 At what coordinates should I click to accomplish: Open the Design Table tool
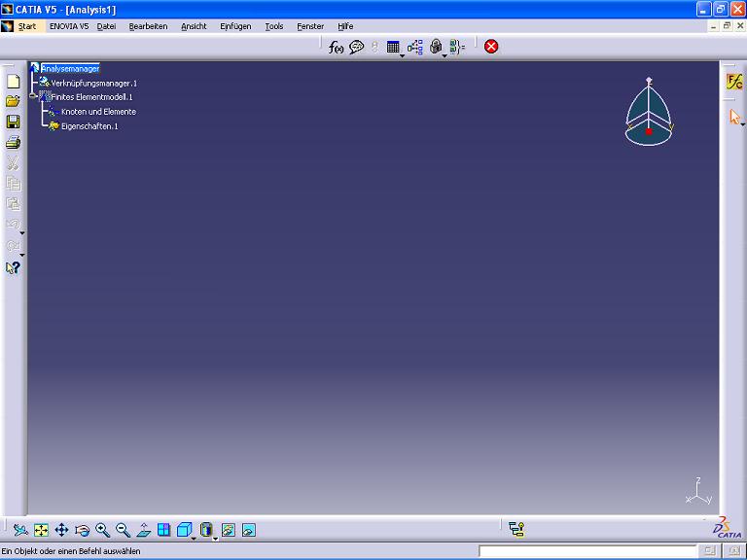click(393, 47)
